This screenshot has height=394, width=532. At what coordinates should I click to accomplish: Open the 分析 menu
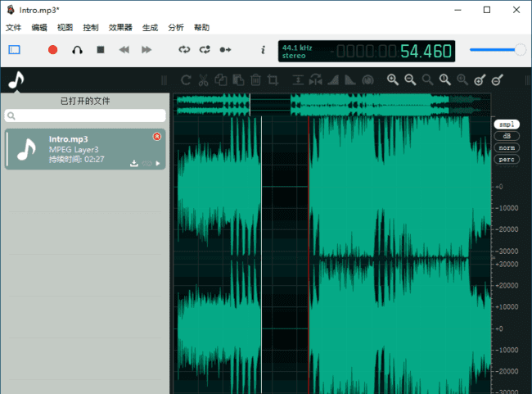pyautogui.click(x=176, y=28)
